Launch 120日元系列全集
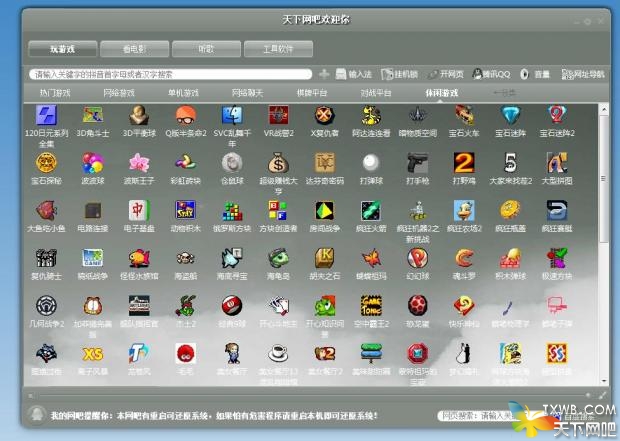This screenshot has width=620, height=441. 46,115
